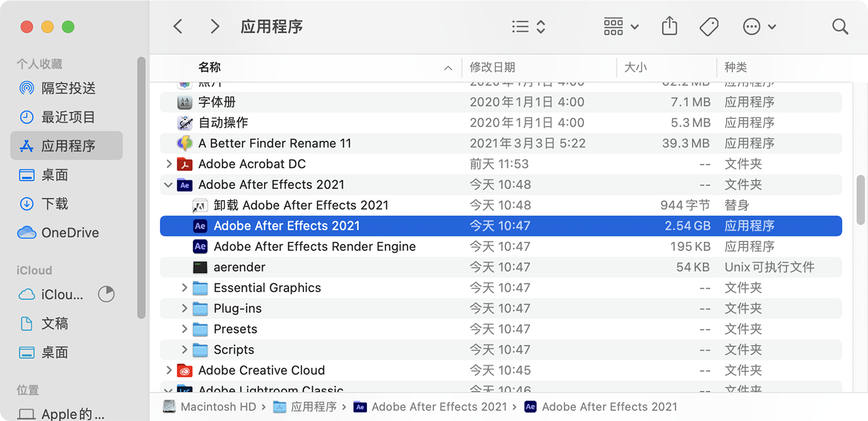Image resolution: width=868 pixels, height=421 pixels.
Task: Click the Adobe Creative Cloud folder icon
Action: (x=185, y=370)
